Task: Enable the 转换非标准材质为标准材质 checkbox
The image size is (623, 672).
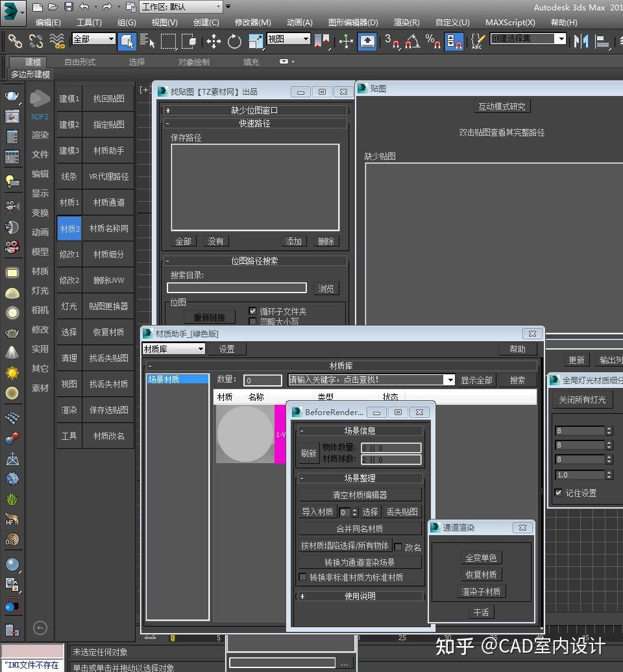Action: (302, 577)
